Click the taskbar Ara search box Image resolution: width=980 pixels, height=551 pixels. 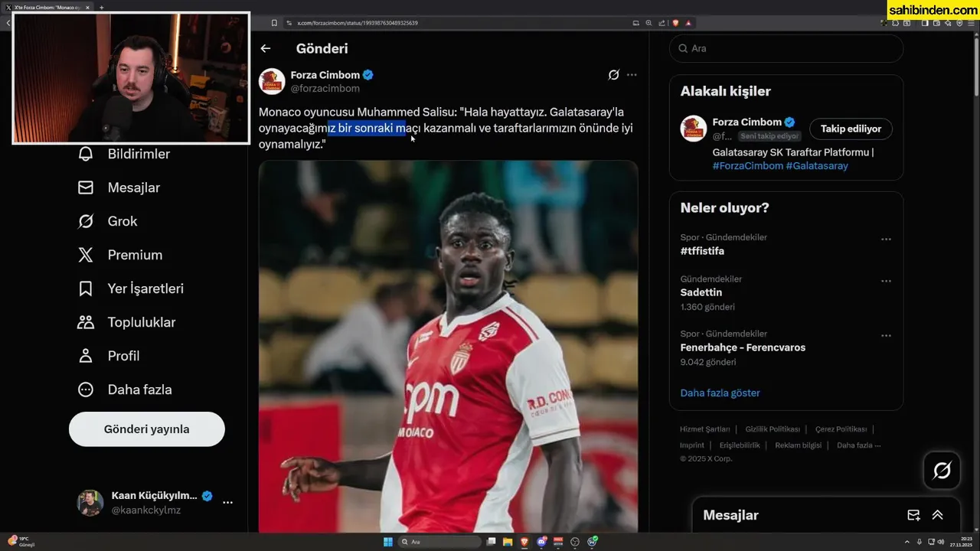coord(439,542)
